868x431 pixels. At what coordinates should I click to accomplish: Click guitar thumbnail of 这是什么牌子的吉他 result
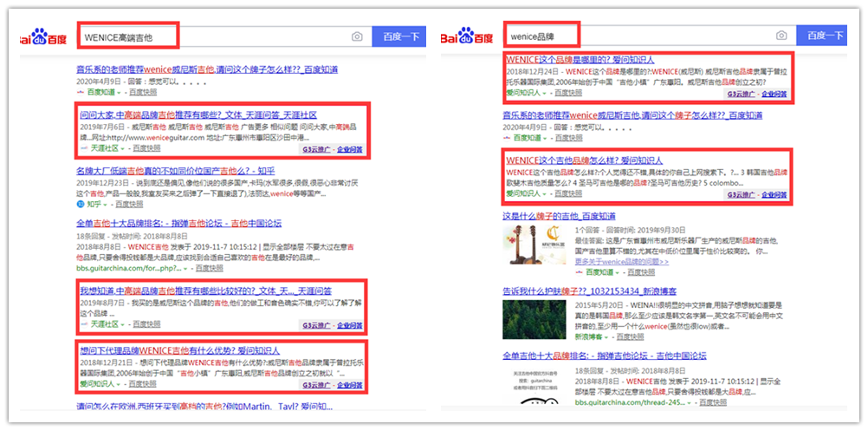pyautogui.click(x=534, y=245)
